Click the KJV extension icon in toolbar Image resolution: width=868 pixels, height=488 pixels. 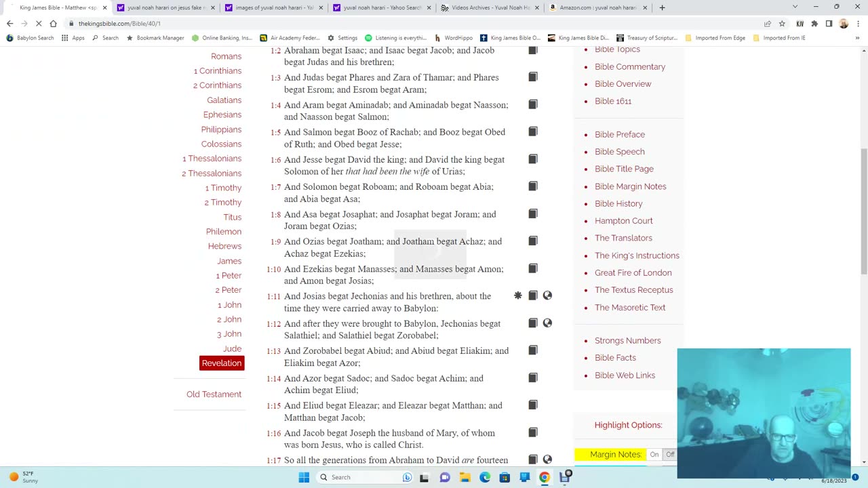click(800, 23)
